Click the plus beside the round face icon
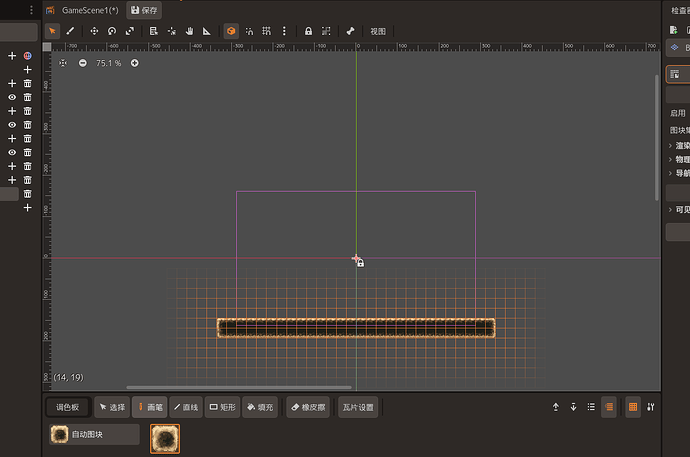 (x=12, y=56)
